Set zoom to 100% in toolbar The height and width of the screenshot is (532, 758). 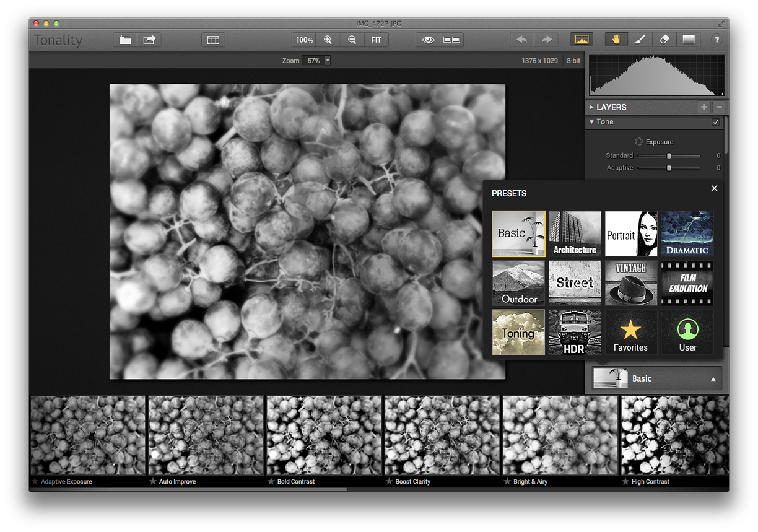point(304,40)
